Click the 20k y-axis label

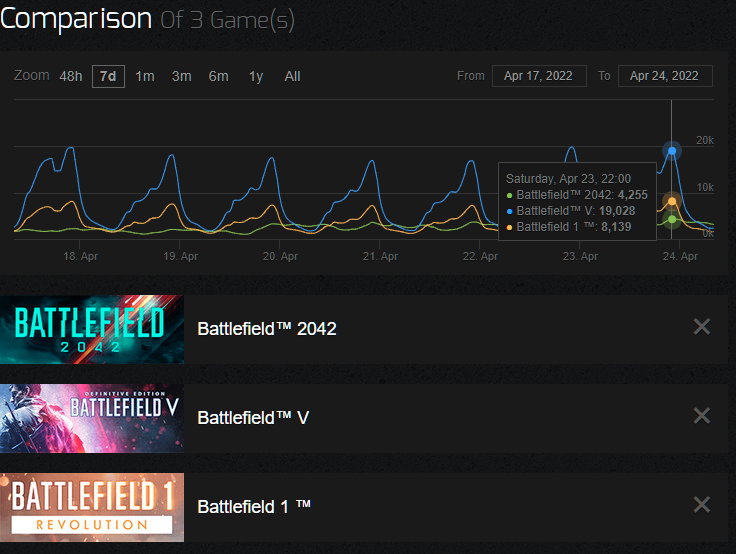tap(705, 140)
